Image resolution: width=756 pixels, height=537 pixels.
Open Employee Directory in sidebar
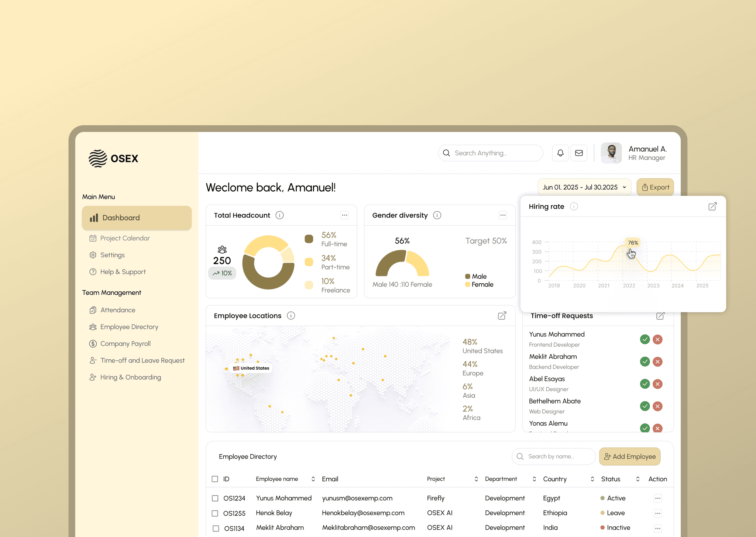click(x=129, y=327)
